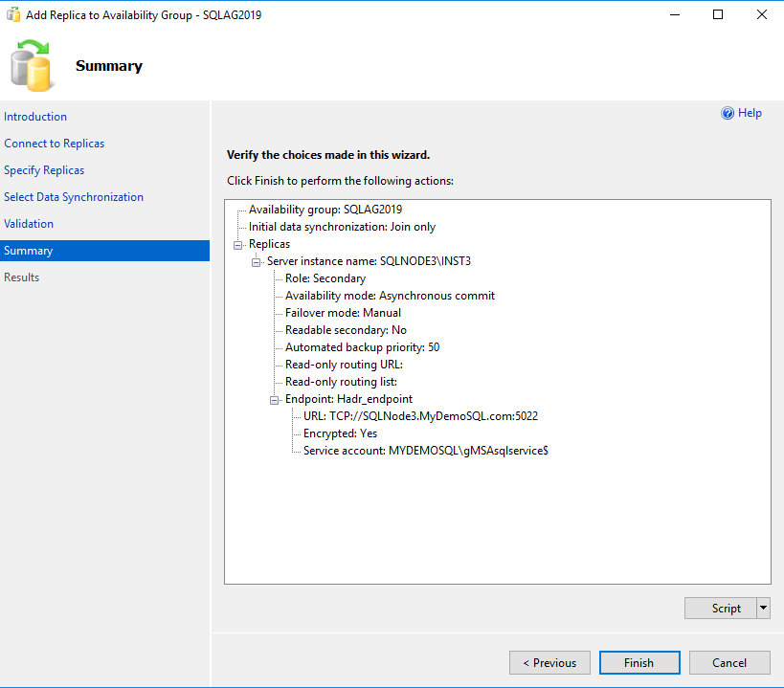This screenshot has height=688, width=784.
Task: Open the Script button dropdown arrow
Action: tap(763, 608)
